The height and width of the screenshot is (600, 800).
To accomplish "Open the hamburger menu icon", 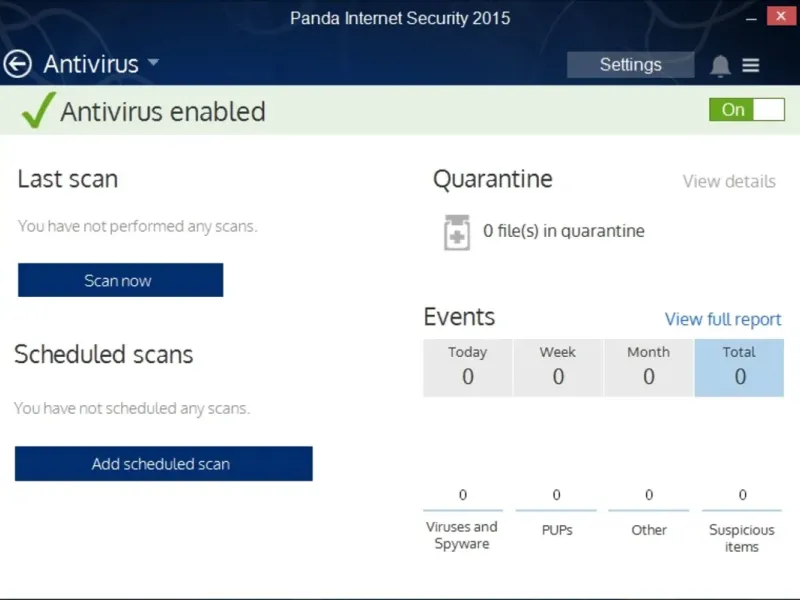I will pyautogui.click(x=751, y=65).
